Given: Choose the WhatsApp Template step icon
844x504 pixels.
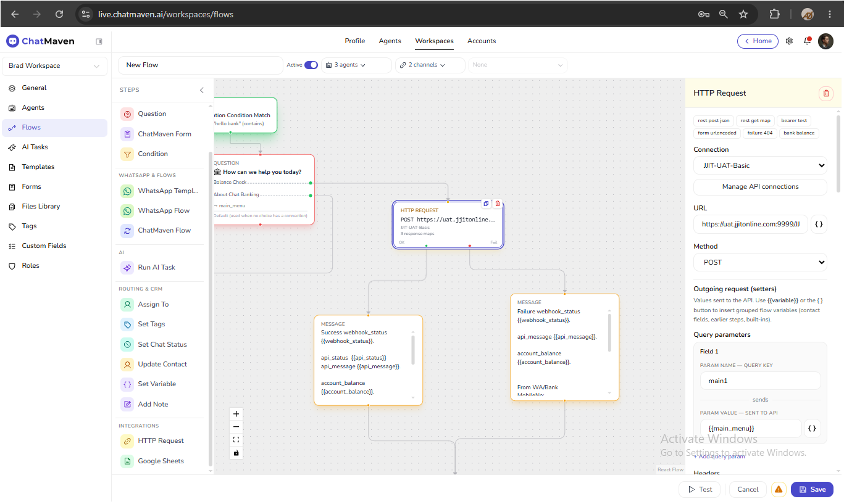Looking at the screenshot, I should tap(127, 191).
